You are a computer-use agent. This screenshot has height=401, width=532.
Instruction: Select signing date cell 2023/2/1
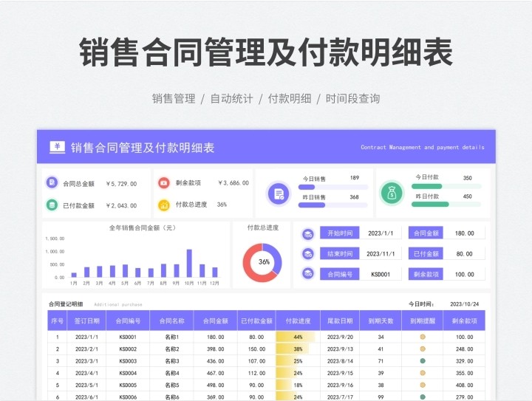(86, 349)
